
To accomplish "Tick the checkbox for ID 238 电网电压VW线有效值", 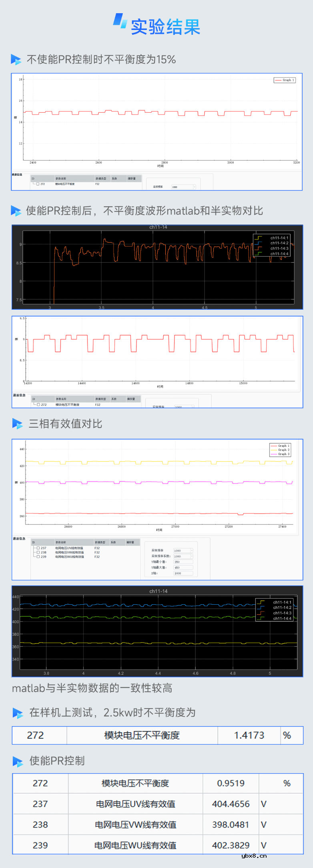I will [x=38, y=552].
